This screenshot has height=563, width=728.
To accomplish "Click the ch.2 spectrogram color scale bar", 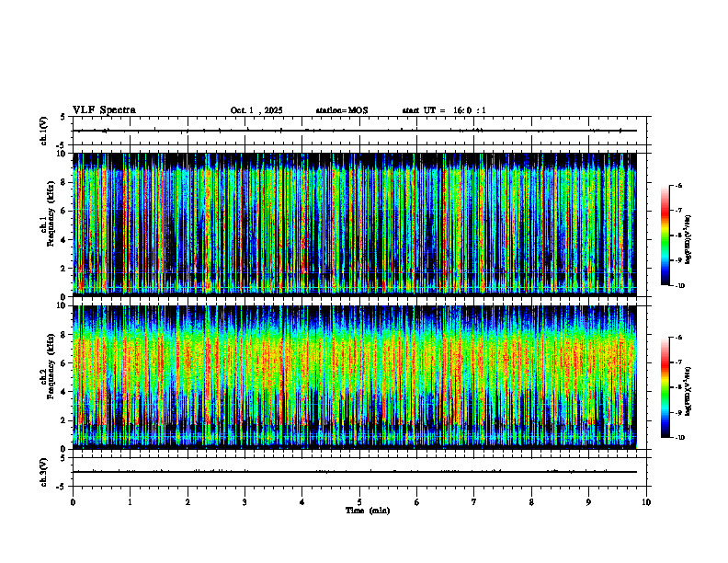I will click(665, 387).
